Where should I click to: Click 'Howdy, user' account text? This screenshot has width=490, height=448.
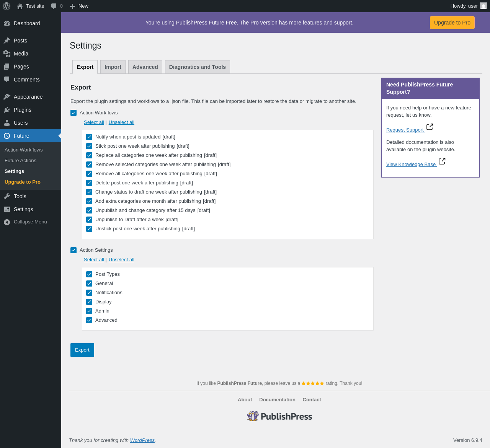point(464,6)
